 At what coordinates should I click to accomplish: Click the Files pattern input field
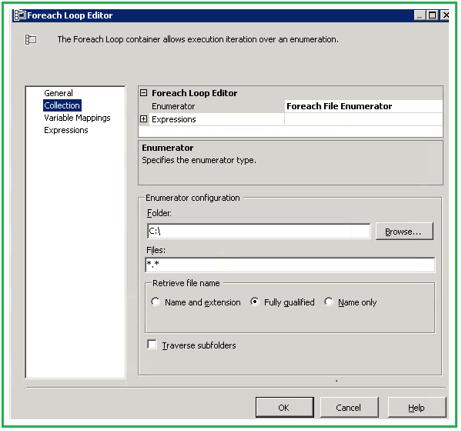point(290,265)
